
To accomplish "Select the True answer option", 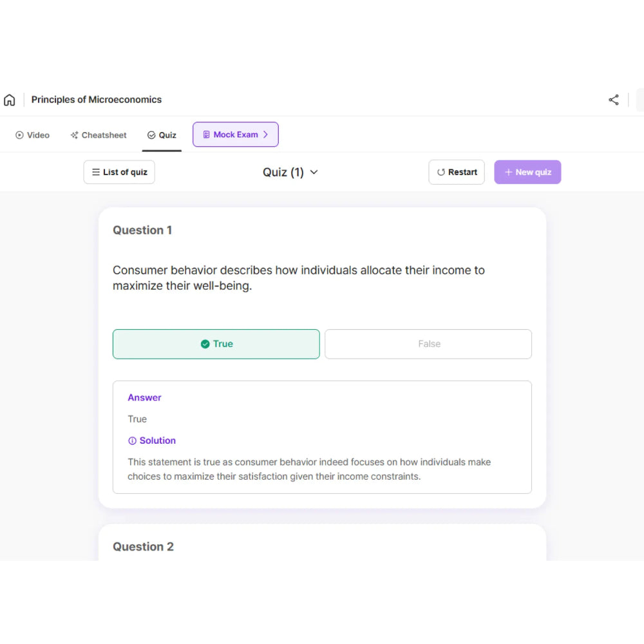I will click(x=216, y=344).
